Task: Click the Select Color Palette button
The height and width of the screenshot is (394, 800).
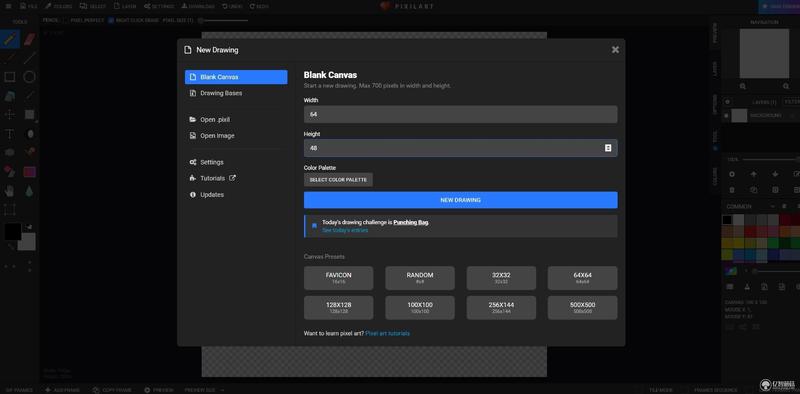Action: (x=338, y=180)
